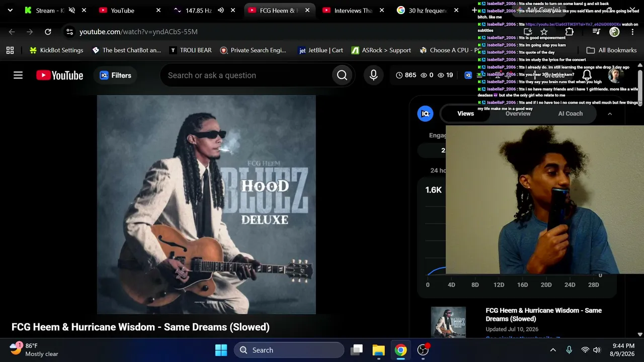Click the Chrome icon on the taskbar

click(x=400, y=350)
